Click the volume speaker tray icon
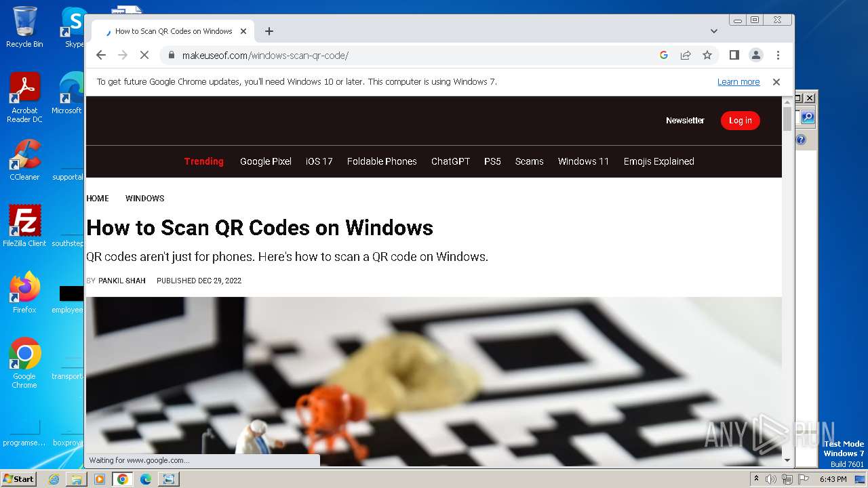868x488 pixels. click(771, 479)
